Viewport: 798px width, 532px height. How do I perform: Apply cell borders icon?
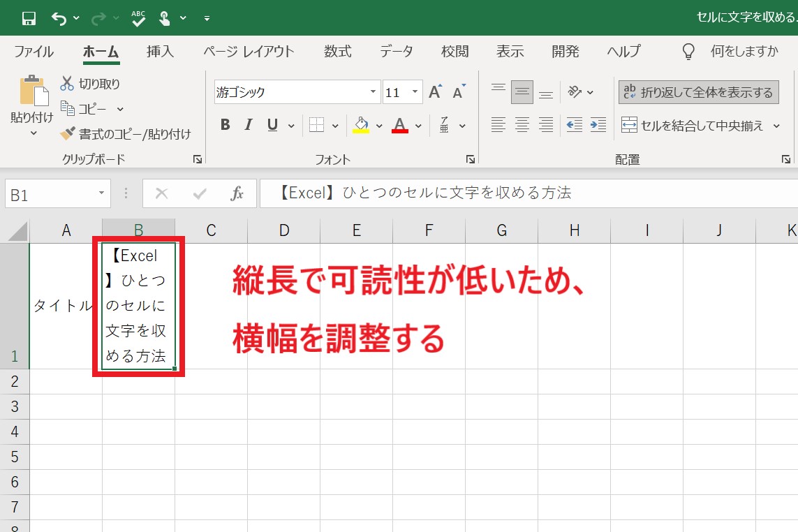[316, 125]
